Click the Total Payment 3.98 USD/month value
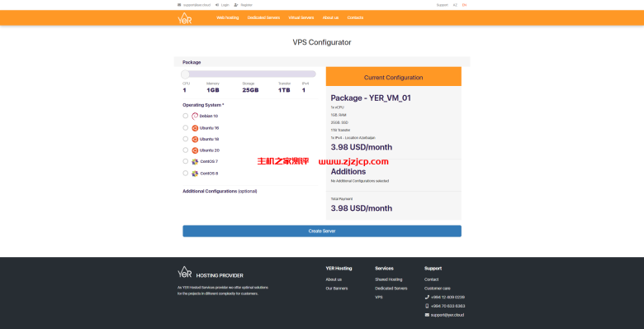The height and width of the screenshot is (329, 644). click(x=362, y=208)
